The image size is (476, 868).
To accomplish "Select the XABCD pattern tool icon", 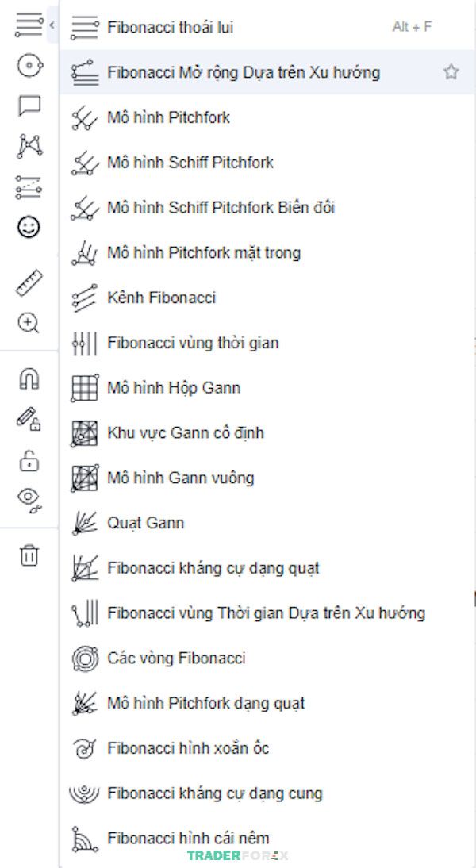I will point(29,146).
